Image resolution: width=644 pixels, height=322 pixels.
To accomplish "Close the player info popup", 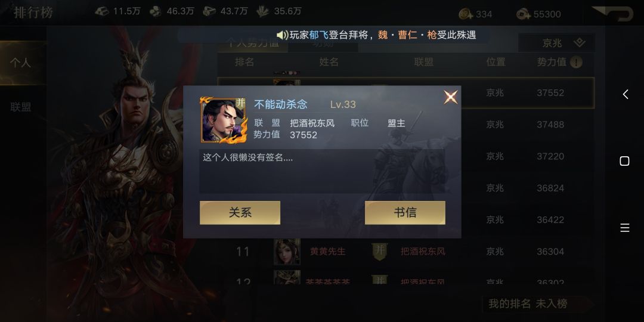I will (451, 97).
